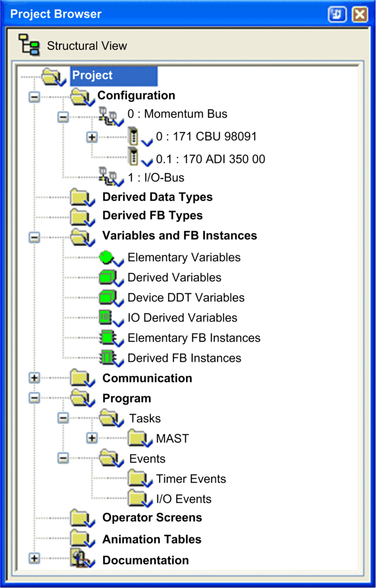Viewport: 376px width, 588px height.
Task: Collapse Variables and FB Instances node
Action: pos(34,237)
